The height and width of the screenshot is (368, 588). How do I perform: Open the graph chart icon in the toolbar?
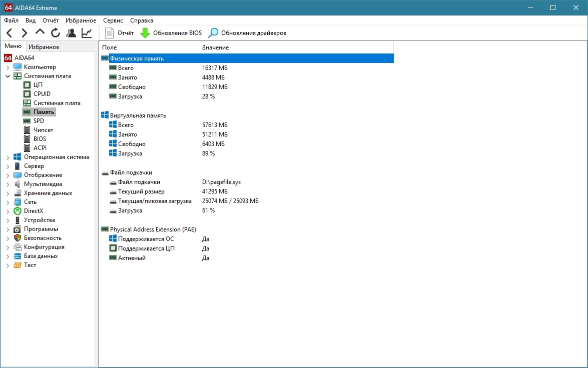click(x=87, y=33)
